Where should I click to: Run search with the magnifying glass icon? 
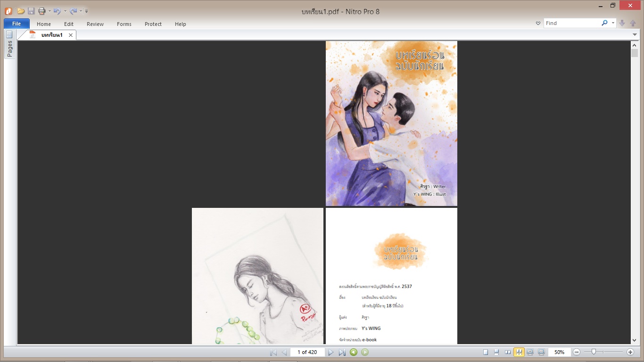click(605, 23)
